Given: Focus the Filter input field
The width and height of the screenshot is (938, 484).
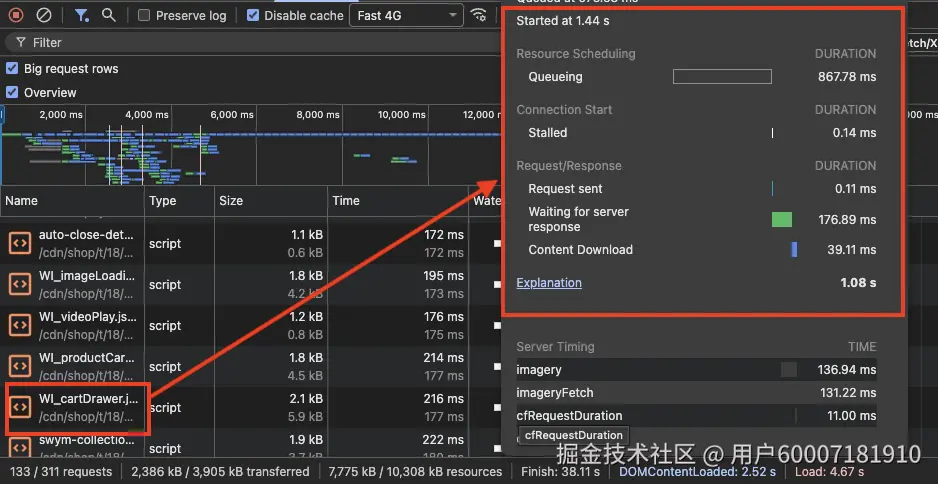Looking at the screenshot, I should click(x=251, y=42).
